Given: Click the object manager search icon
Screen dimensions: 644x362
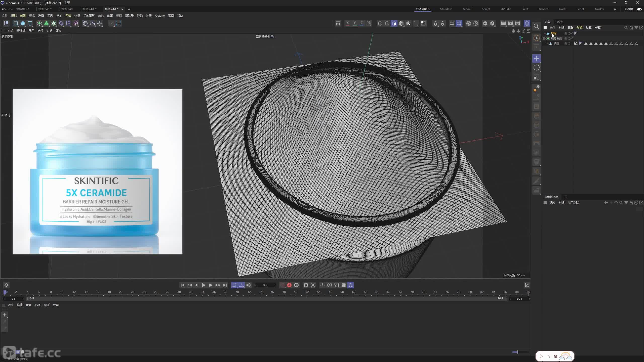Looking at the screenshot, I should point(626,28).
